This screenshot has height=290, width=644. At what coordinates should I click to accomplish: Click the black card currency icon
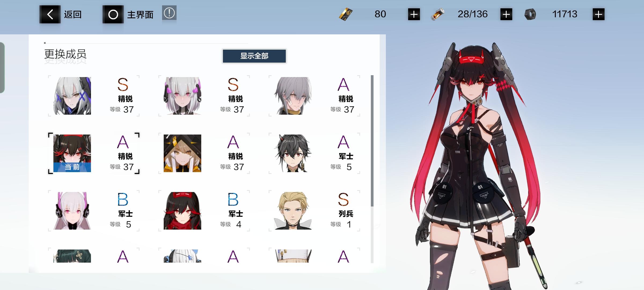(346, 14)
